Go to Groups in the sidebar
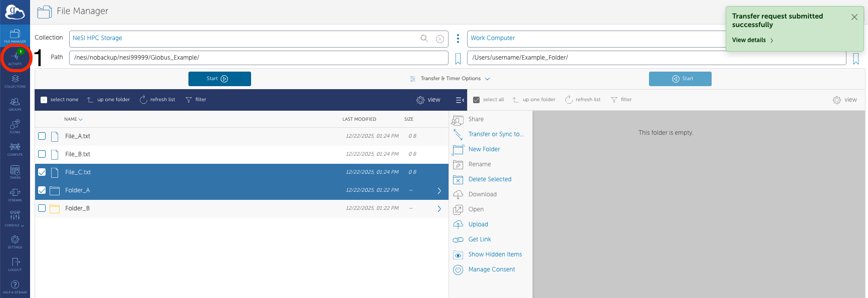Image resolution: width=868 pixels, height=298 pixels. pos(15,104)
